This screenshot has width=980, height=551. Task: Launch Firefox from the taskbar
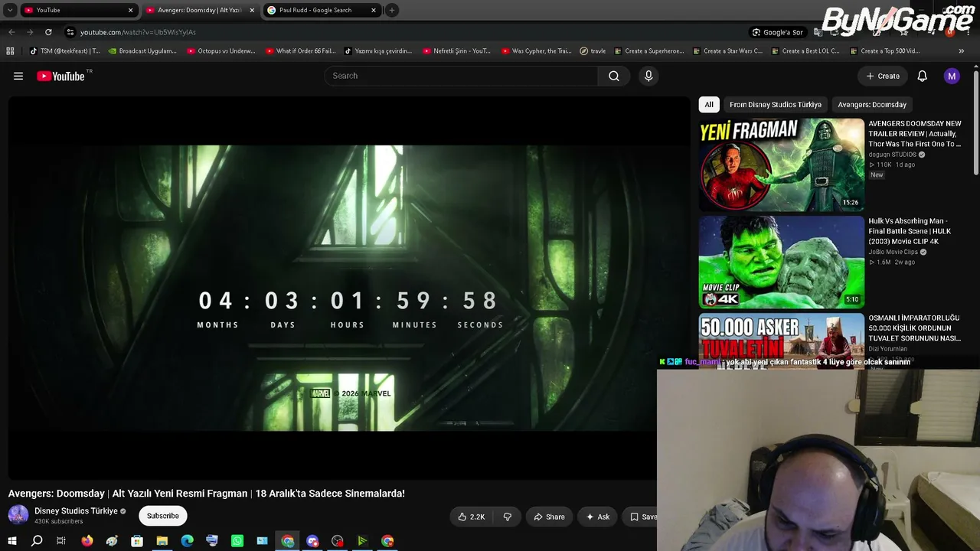87,541
